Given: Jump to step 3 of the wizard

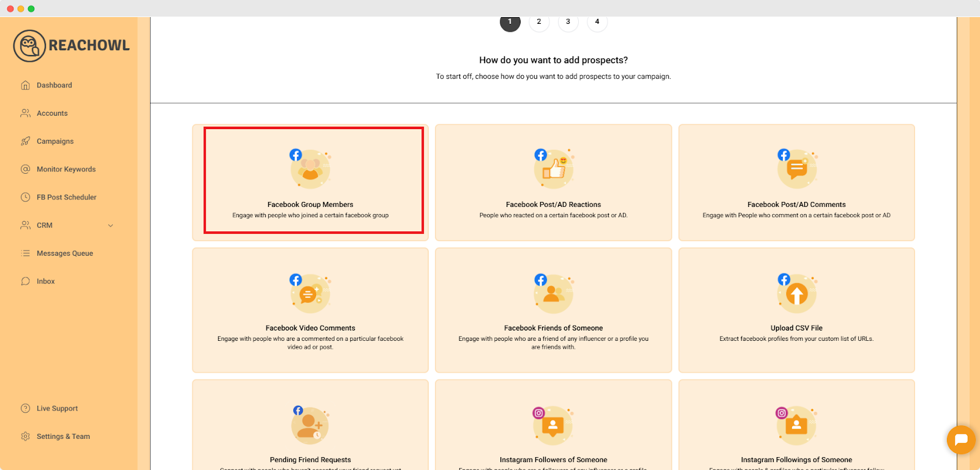Looking at the screenshot, I should (x=568, y=21).
